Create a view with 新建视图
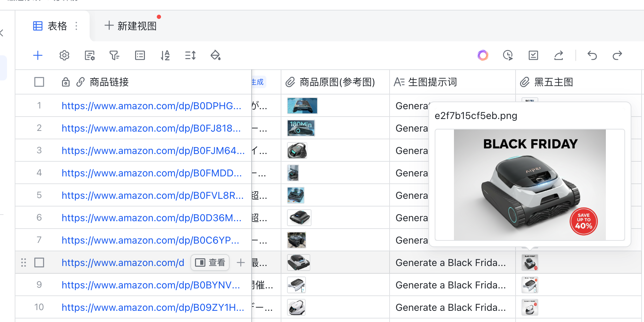This screenshot has width=644, height=322. tap(130, 26)
